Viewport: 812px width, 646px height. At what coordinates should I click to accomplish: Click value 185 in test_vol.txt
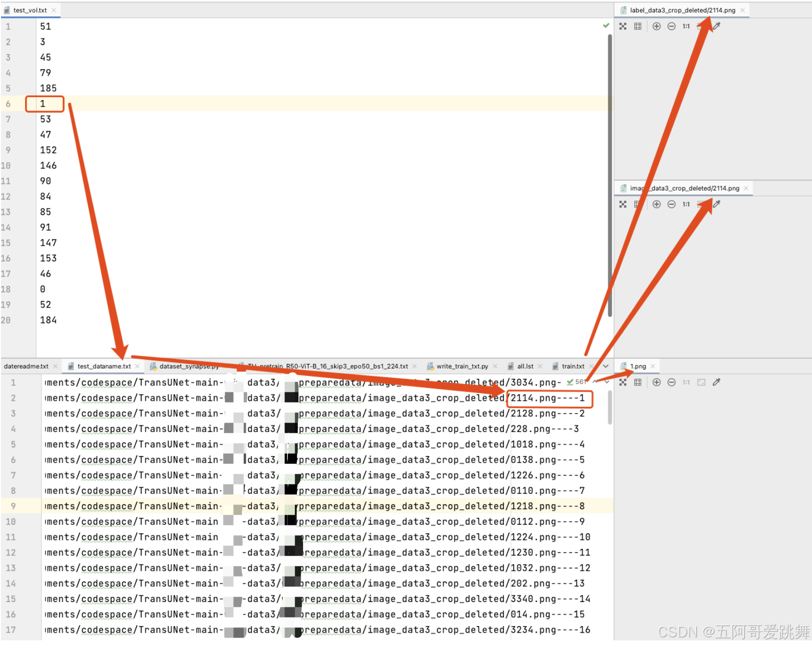pyautogui.click(x=49, y=89)
